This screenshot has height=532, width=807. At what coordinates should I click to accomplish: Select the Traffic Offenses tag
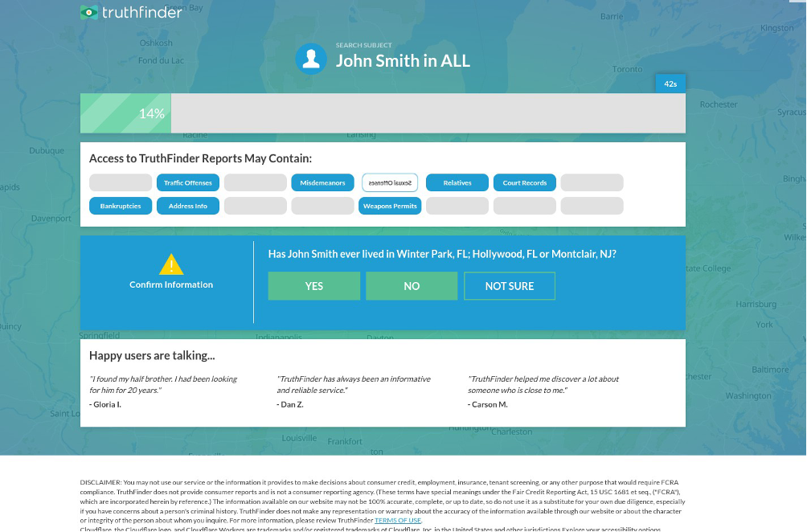coord(188,183)
